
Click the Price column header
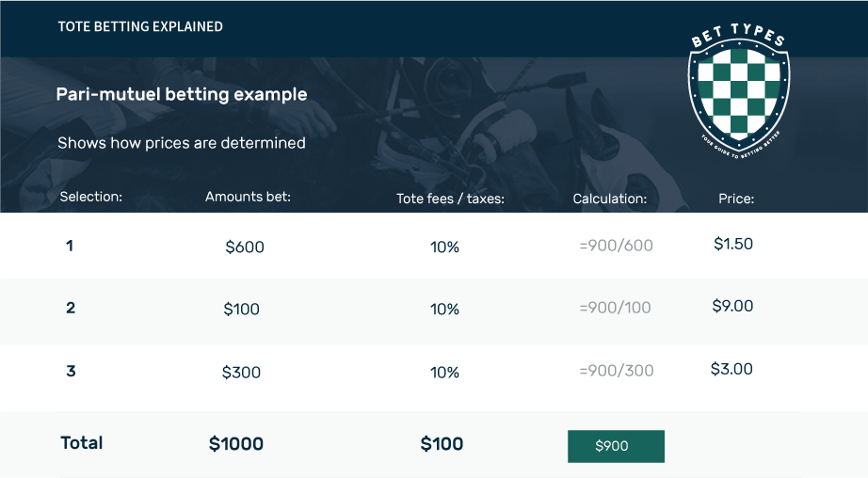coord(736,199)
